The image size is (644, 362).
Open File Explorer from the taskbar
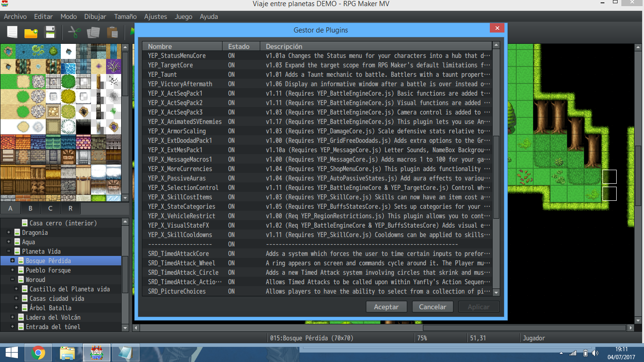tap(67, 353)
